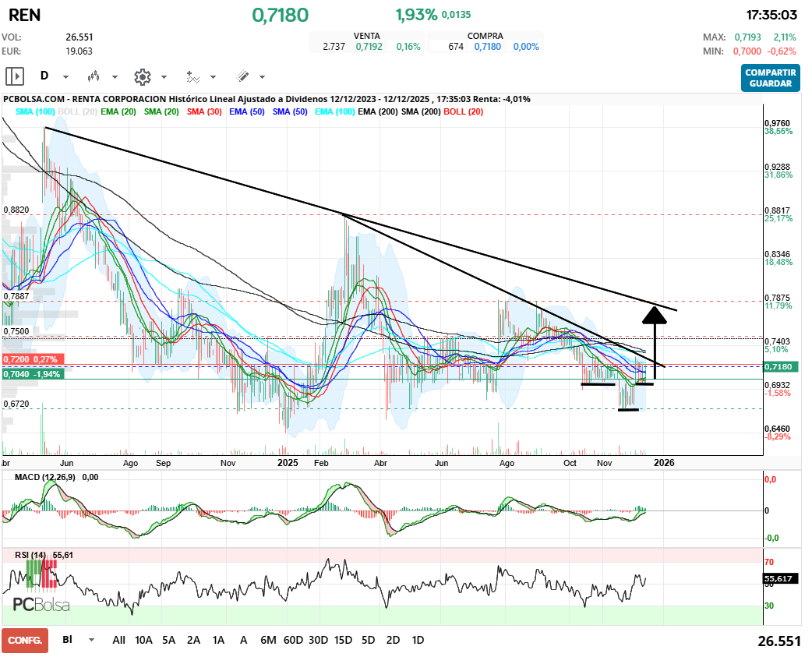Viewport: 812px width, 657px height.
Task: Expand the D timeframe dropdown arrow
Action: 65,77
